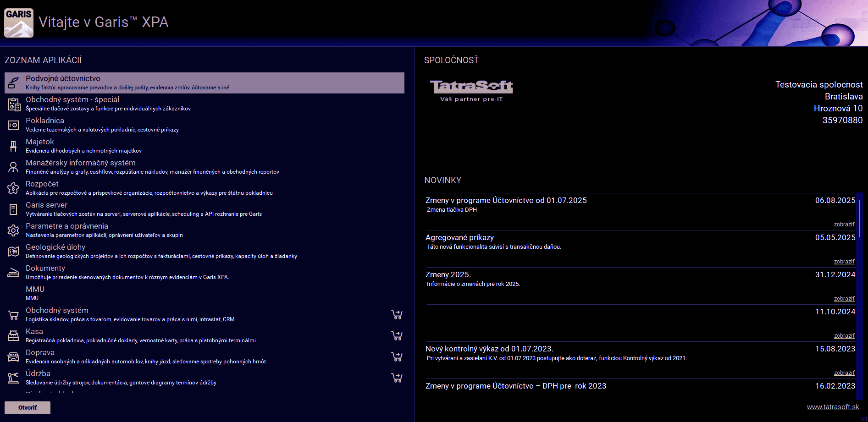
Task: Select Parametre a oprávnenia title
Action: coord(67,226)
